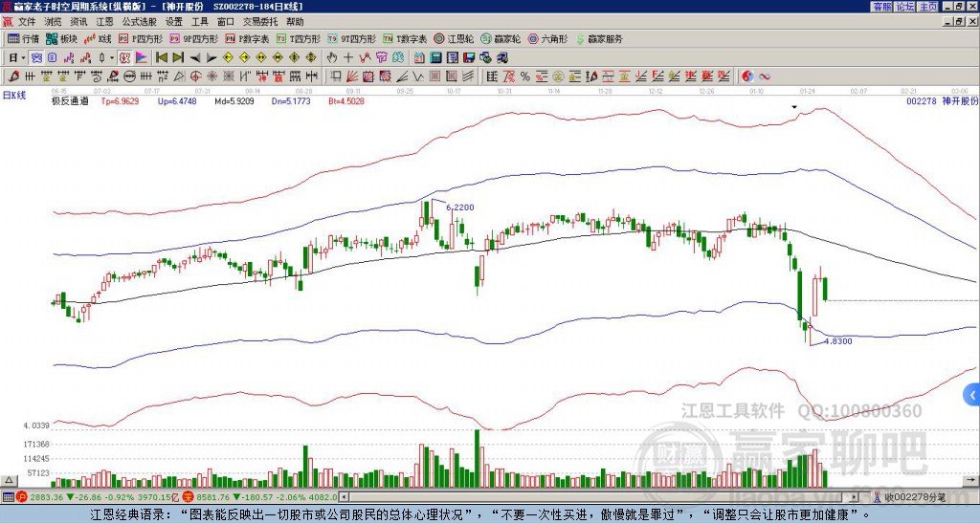Image resolution: width=980 pixels, height=524 pixels.
Task: Launch the 赢家轮 wheel tool
Action: (501, 38)
